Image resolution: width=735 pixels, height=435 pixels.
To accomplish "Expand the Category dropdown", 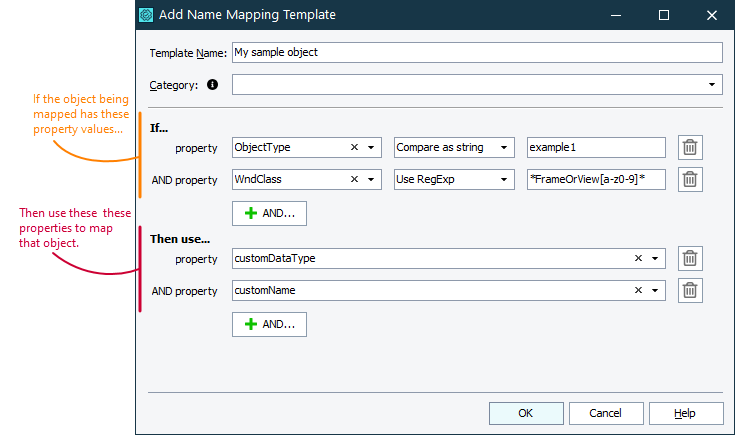I will [713, 85].
